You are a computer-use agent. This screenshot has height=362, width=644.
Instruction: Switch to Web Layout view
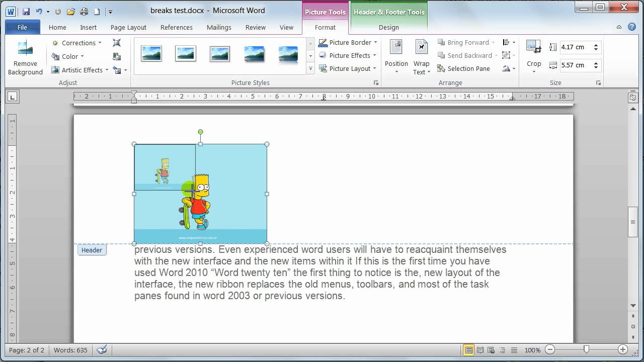[491, 350]
